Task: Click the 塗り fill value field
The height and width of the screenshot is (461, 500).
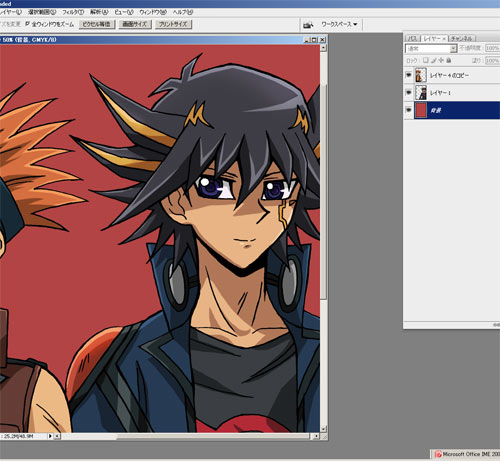Action: [x=492, y=61]
